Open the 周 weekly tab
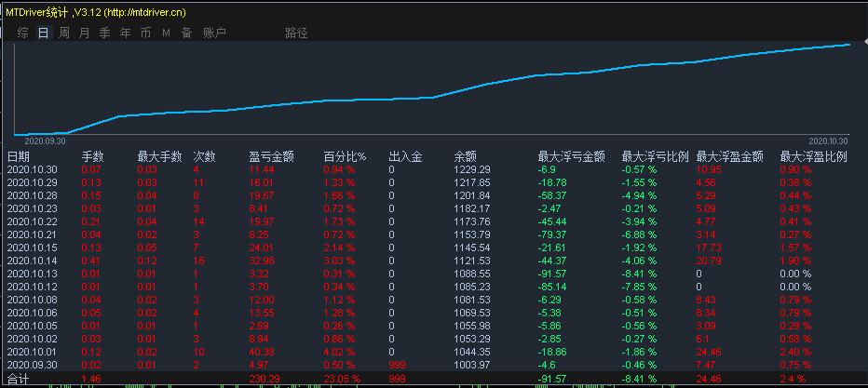 coord(64,33)
